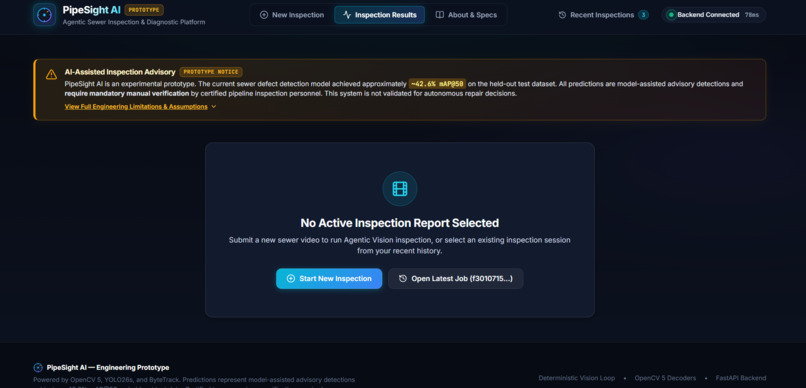Click the pulse icon in Inspection Results tab
The image size is (806, 388).
(347, 15)
